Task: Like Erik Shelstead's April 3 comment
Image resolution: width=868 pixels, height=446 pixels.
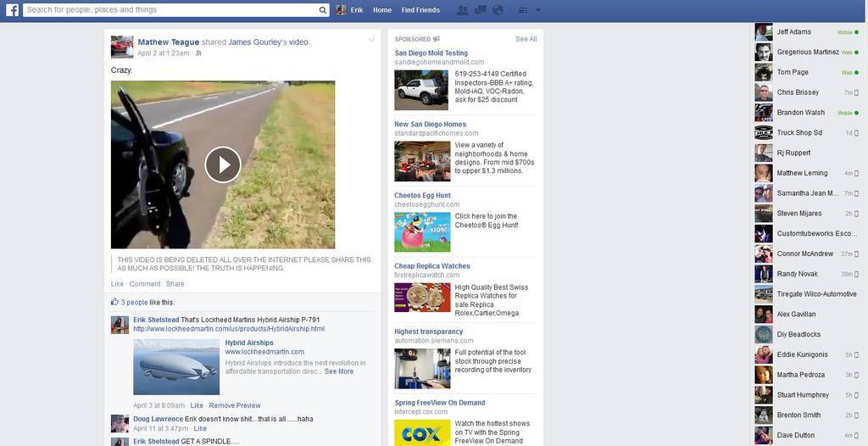Action: coord(197,405)
